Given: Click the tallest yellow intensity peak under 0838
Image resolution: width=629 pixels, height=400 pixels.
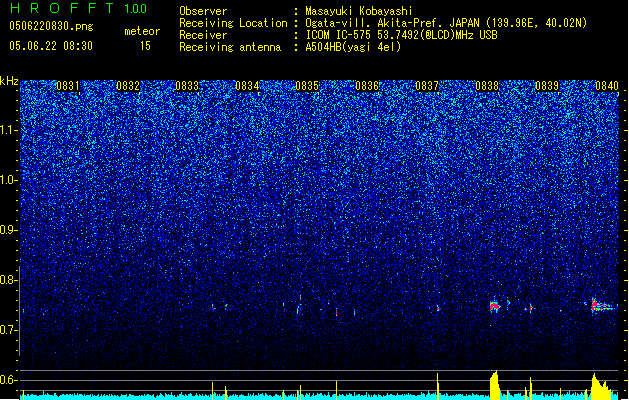Looking at the screenshot, I should click(495, 385).
